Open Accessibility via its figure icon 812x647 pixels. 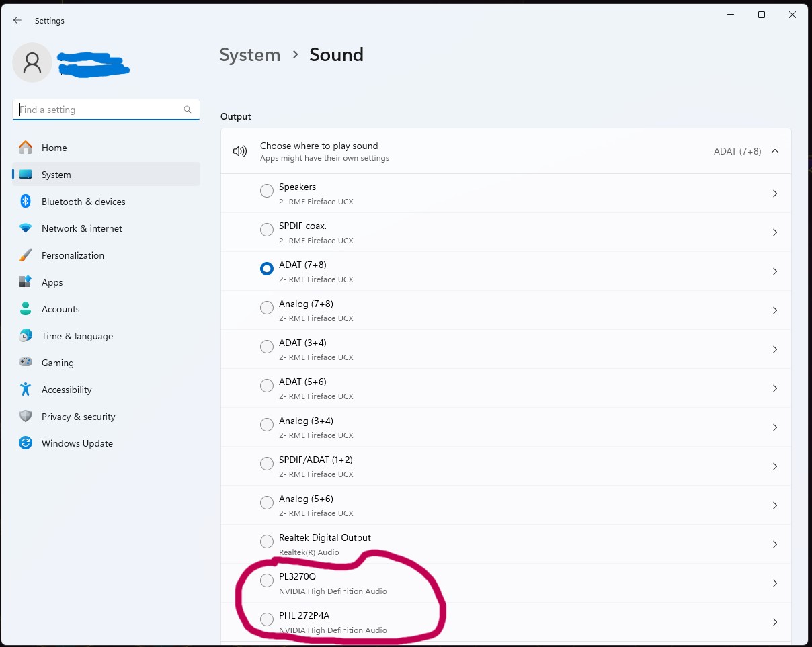coord(26,390)
